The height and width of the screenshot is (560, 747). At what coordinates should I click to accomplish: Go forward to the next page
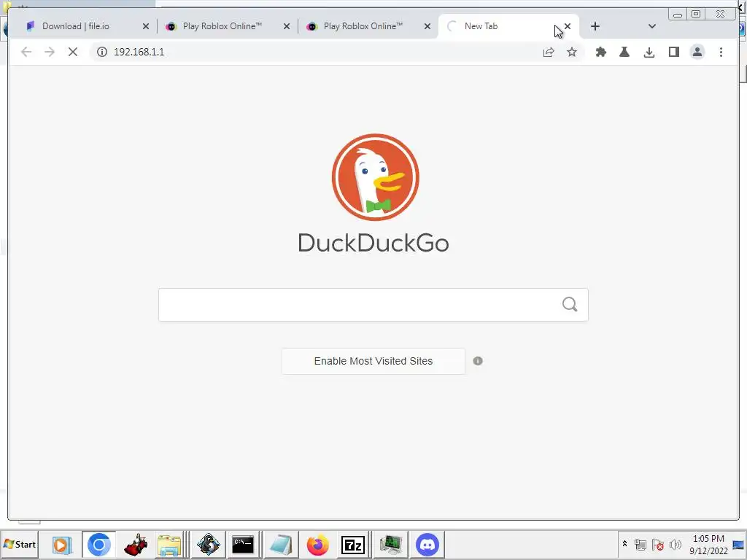tap(50, 52)
